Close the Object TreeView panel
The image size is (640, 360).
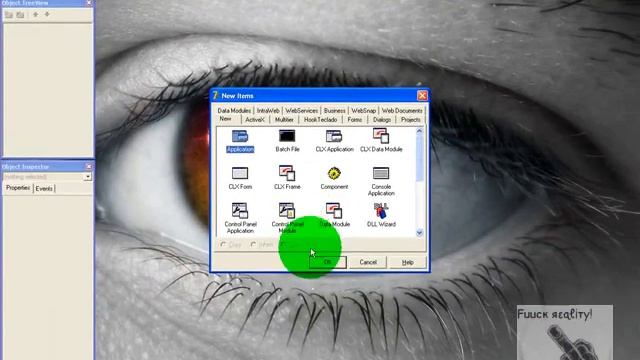point(89,3)
